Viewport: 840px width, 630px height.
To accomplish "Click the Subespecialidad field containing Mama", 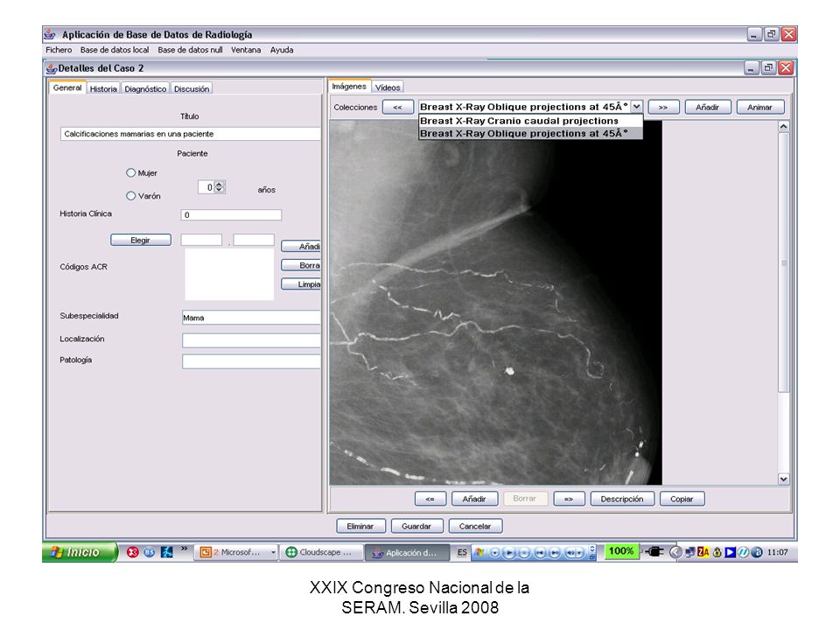I will [251, 318].
